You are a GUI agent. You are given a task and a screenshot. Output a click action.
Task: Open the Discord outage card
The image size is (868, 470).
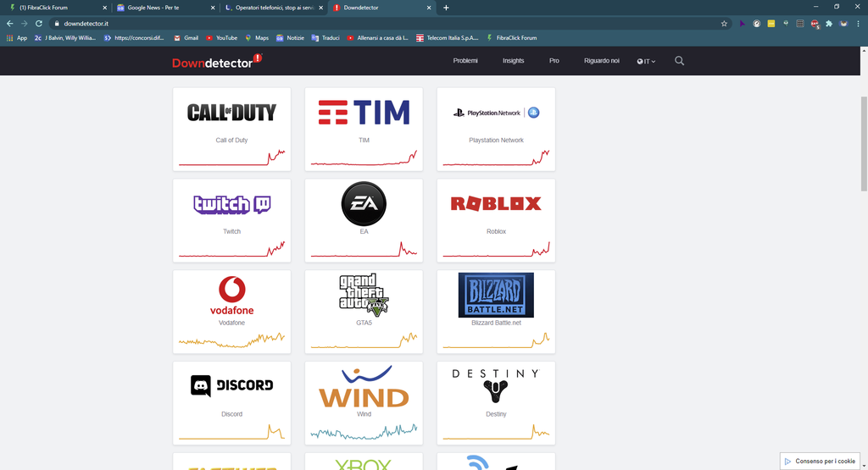(x=232, y=402)
